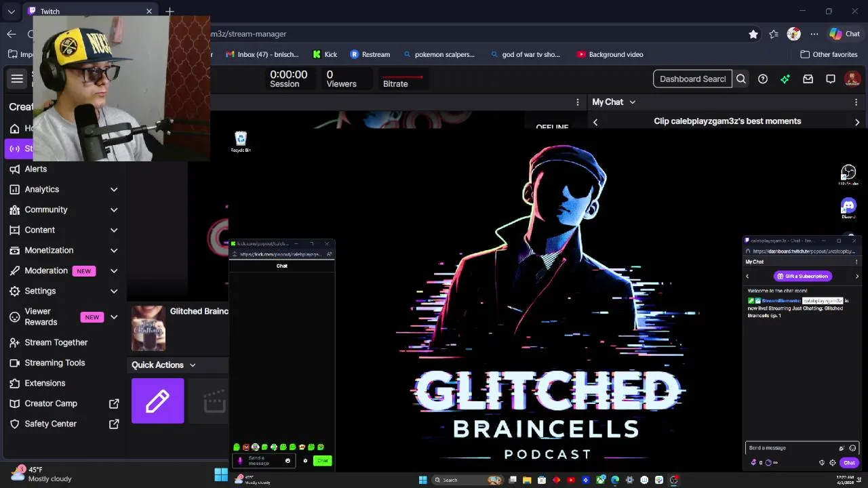
Task: Open the Twitch profile avatar menu
Action: click(x=852, y=79)
